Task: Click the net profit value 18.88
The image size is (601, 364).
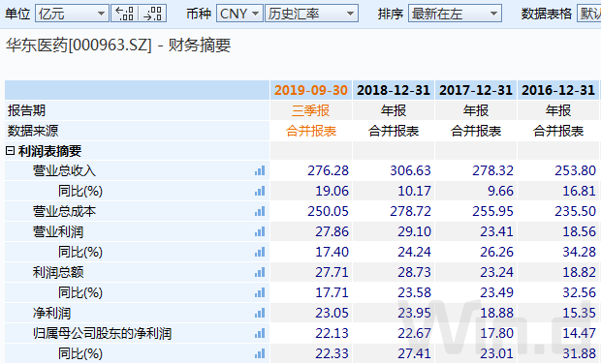Action: 496,313
